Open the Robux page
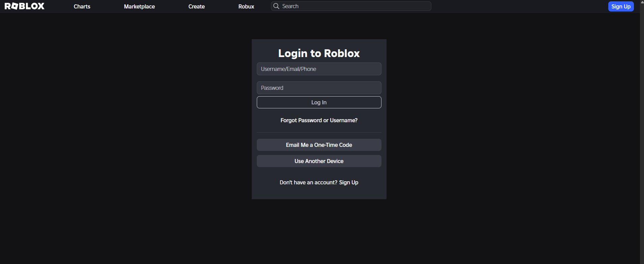 coord(246,6)
